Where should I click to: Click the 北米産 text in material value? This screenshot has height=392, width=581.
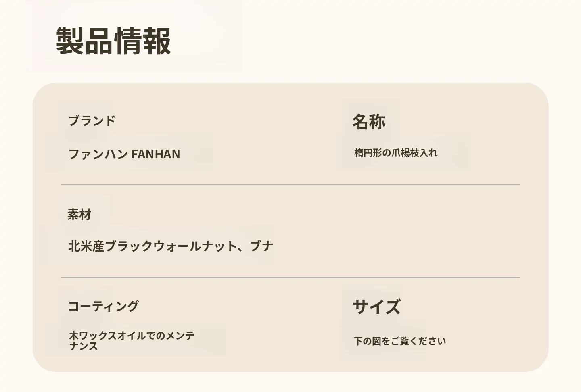pyautogui.click(x=86, y=246)
